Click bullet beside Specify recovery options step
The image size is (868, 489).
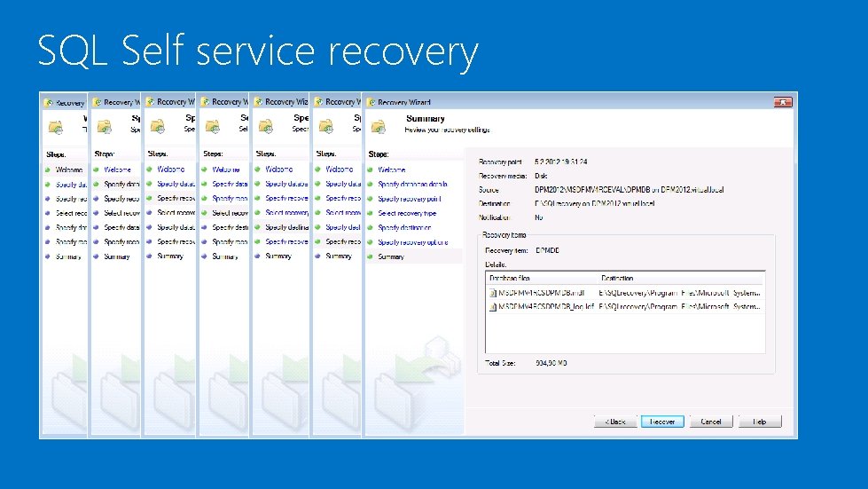click(x=371, y=242)
